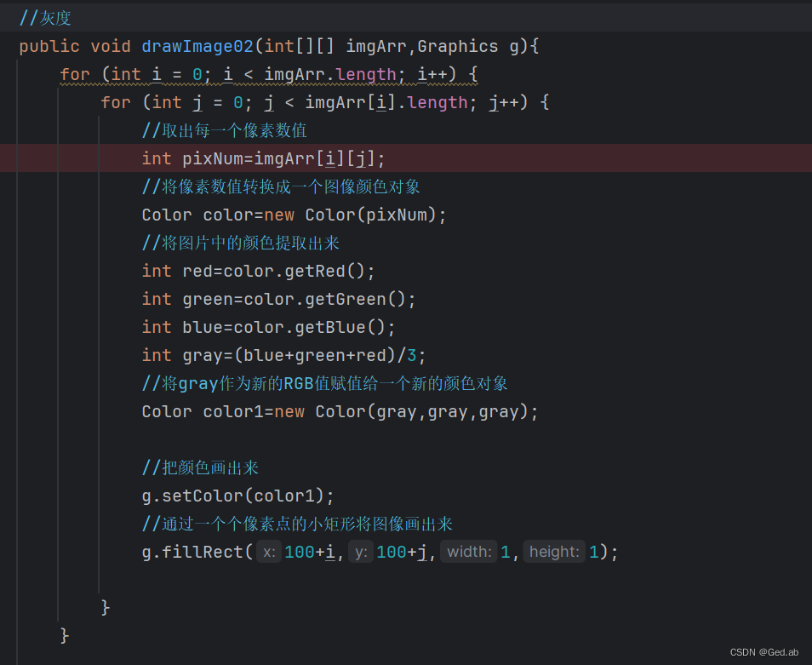The image size is (812, 665).
Task: Click imgArr.length in the outer for loop
Action: coord(330,75)
